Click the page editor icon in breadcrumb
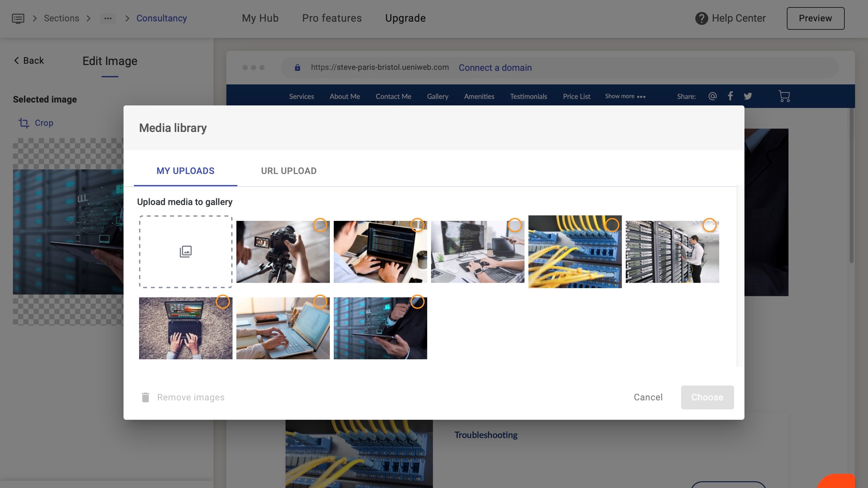868x488 pixels. (x=18, y=18)
